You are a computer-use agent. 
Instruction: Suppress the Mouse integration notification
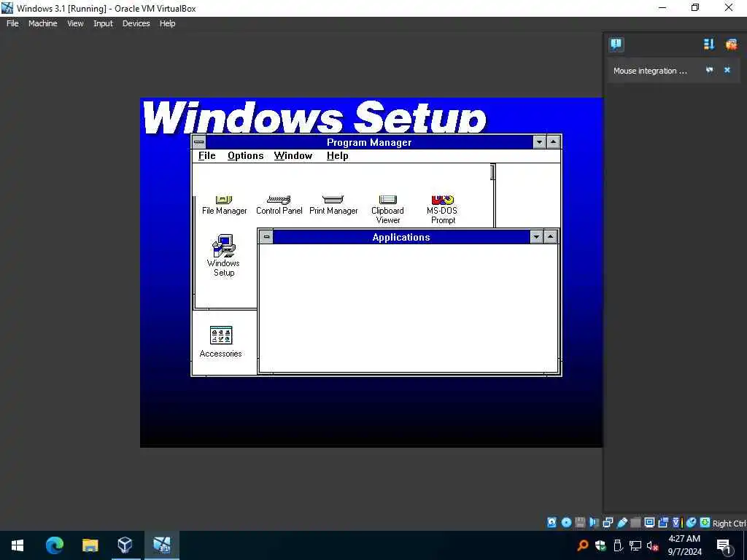tap(709, 70)
